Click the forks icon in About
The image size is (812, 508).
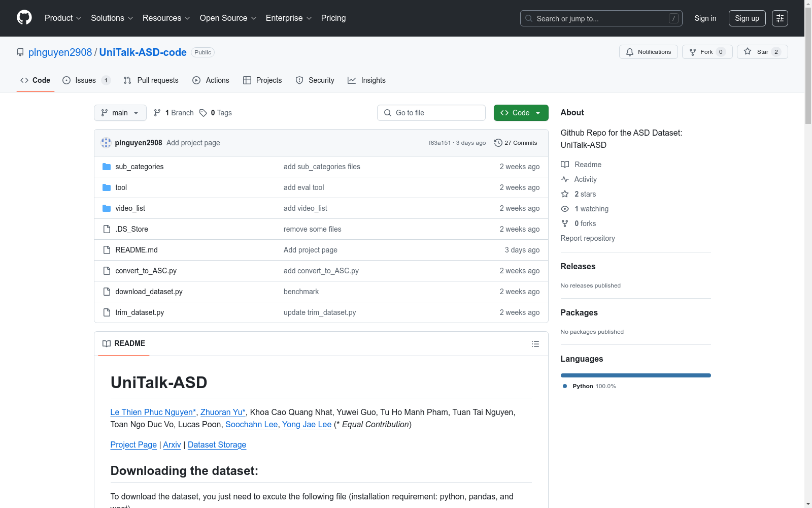coord(565,224)
